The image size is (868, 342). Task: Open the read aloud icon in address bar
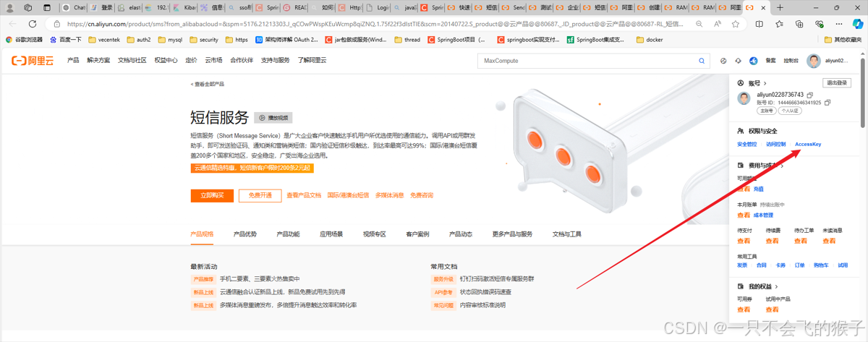(718, 24)
